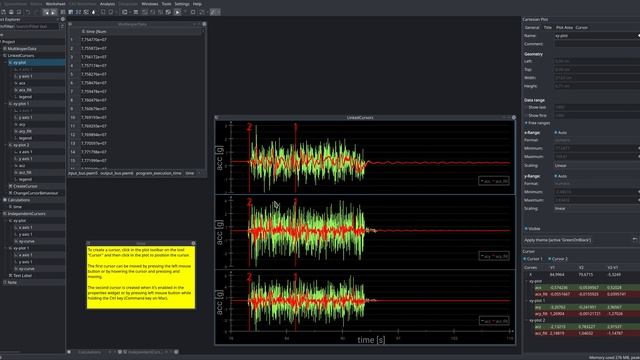Click the green acx row in the cursor table
The image size is (640, 360).
(587, 288)
